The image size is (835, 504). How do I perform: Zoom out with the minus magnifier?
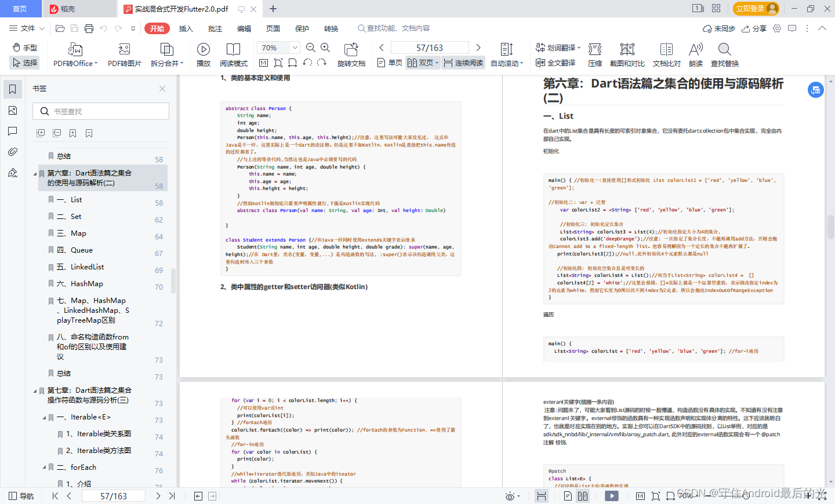coord(311,48)
